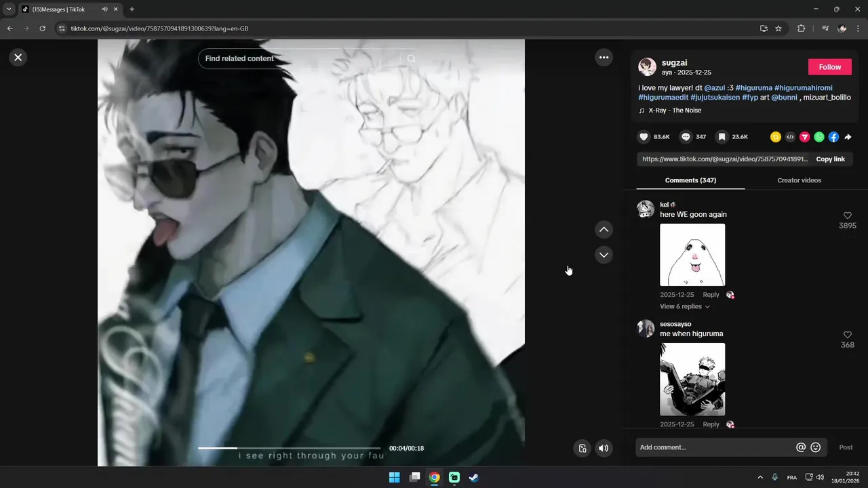Viewport: 868px width, 488px height.
Task: Open the Chrome three-dot menu
Action: 859,28
